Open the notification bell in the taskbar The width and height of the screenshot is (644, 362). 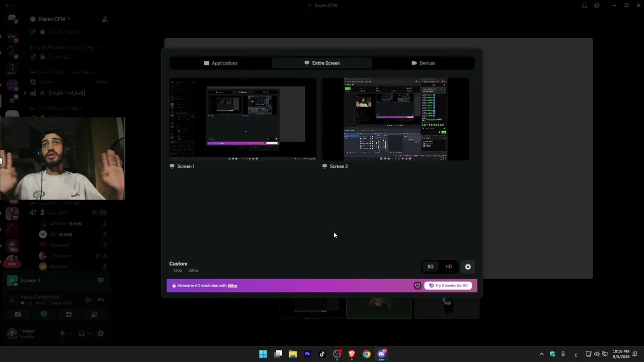[635, 354]
